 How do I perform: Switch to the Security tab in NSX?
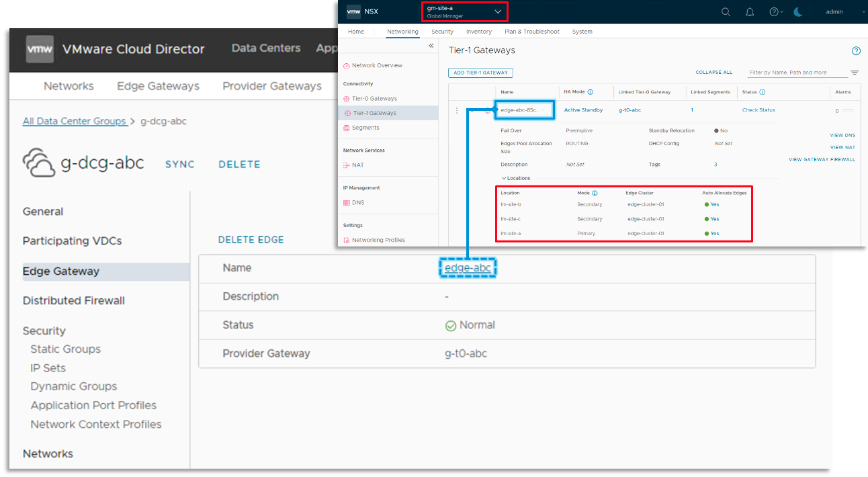(442, 32)
